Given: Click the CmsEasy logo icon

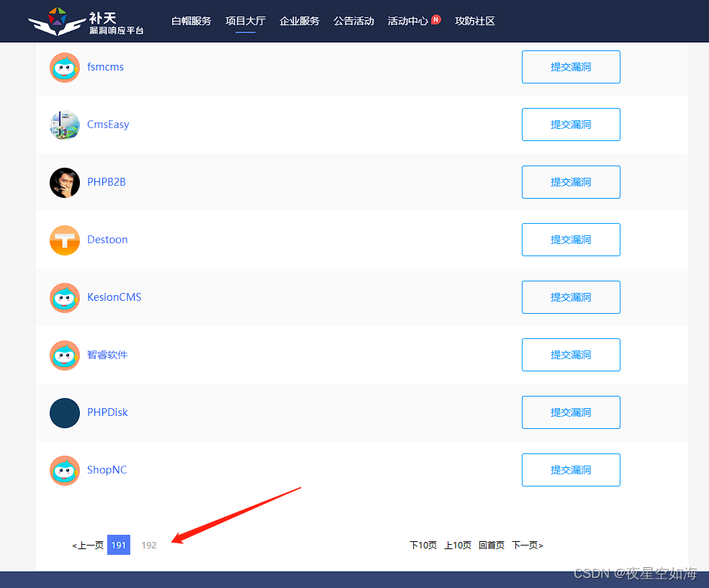Looking at the screenshot, I should [64, 125].
